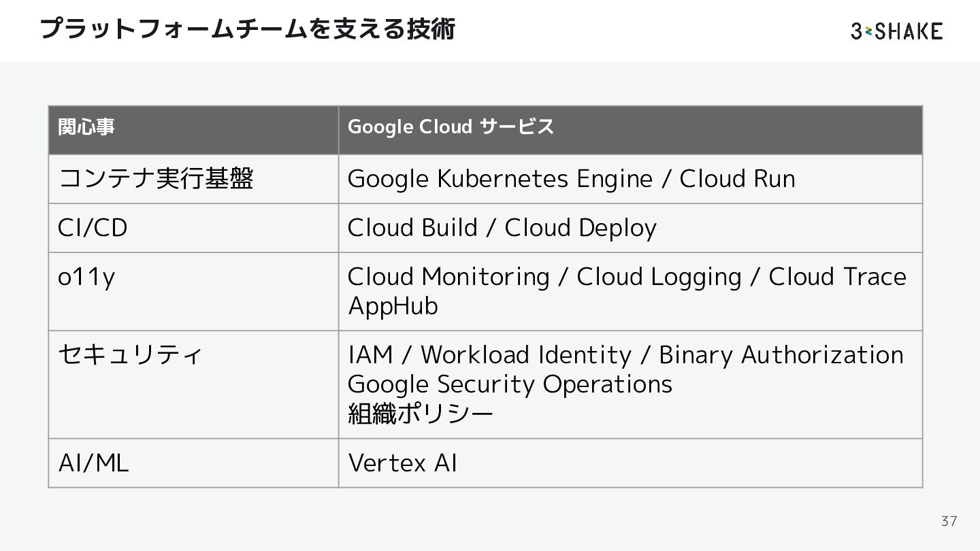Click the Cloud Run text
This screenshot has width=980, height=551.
pyautogui.click(x=737, y=179)
